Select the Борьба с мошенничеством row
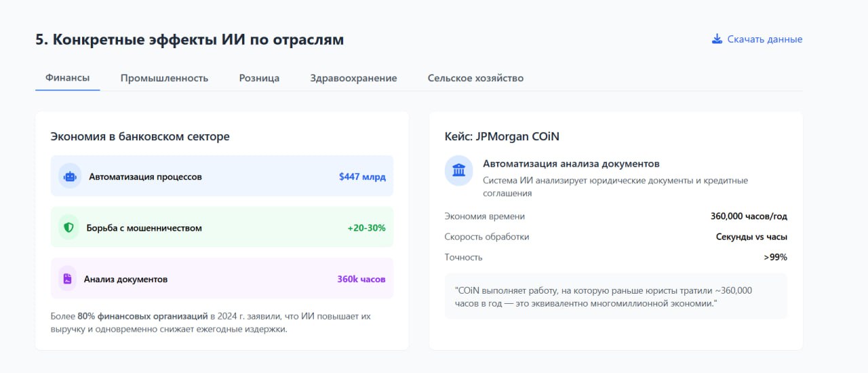Viewport: 868px width, 373px height. (222, 228)
